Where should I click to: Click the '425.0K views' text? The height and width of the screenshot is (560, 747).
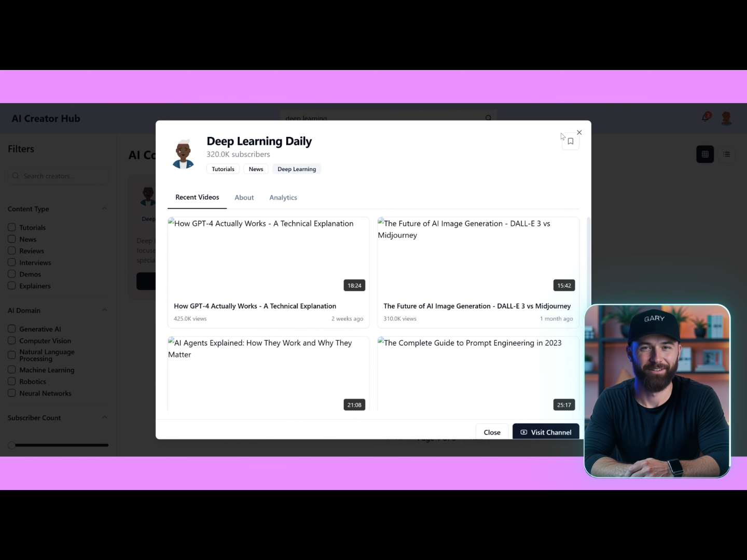(190, 318)
